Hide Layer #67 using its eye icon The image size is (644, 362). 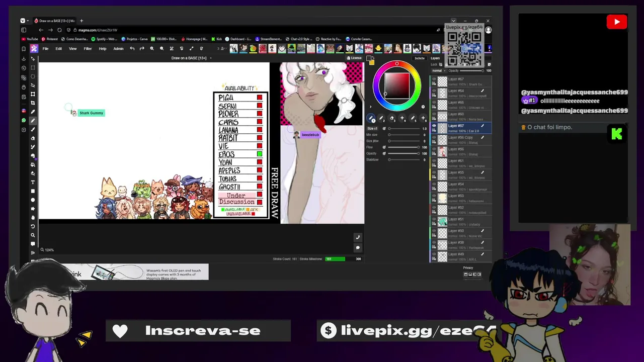click(x=434, y=79)
